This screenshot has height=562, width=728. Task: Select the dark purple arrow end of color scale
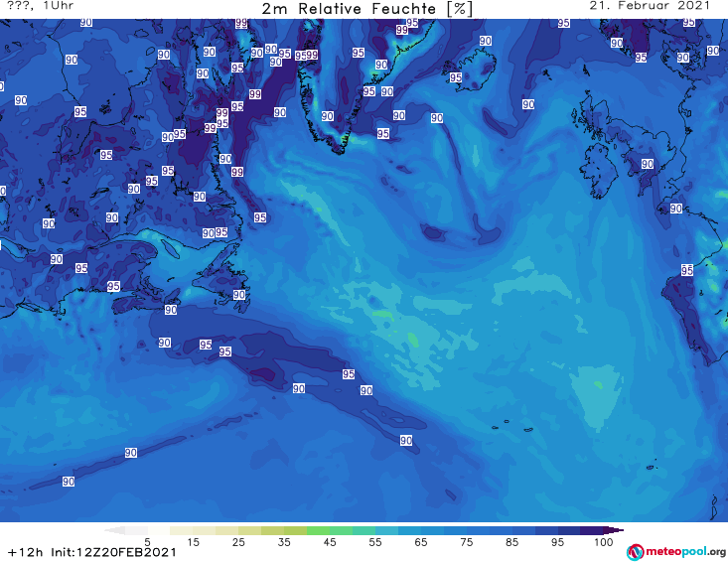pyautogui.click(x=614, y=530)
